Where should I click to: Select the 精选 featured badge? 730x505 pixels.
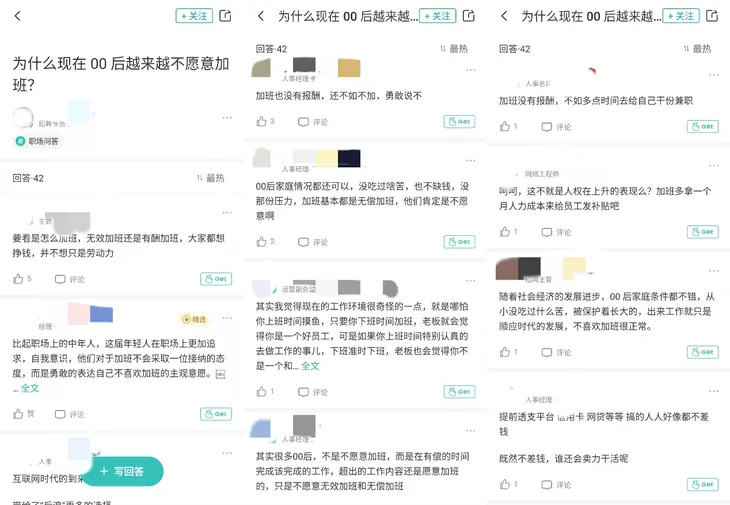click(x=194, y=319)
